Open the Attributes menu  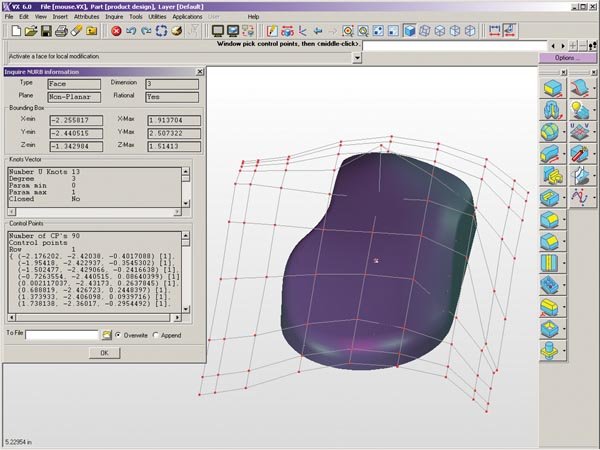tap(86, 16)
